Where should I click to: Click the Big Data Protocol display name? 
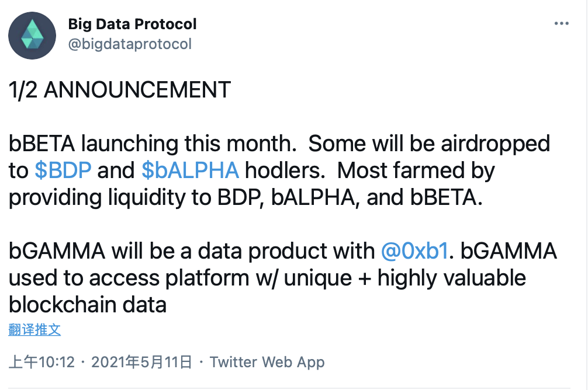coord(132,24)
